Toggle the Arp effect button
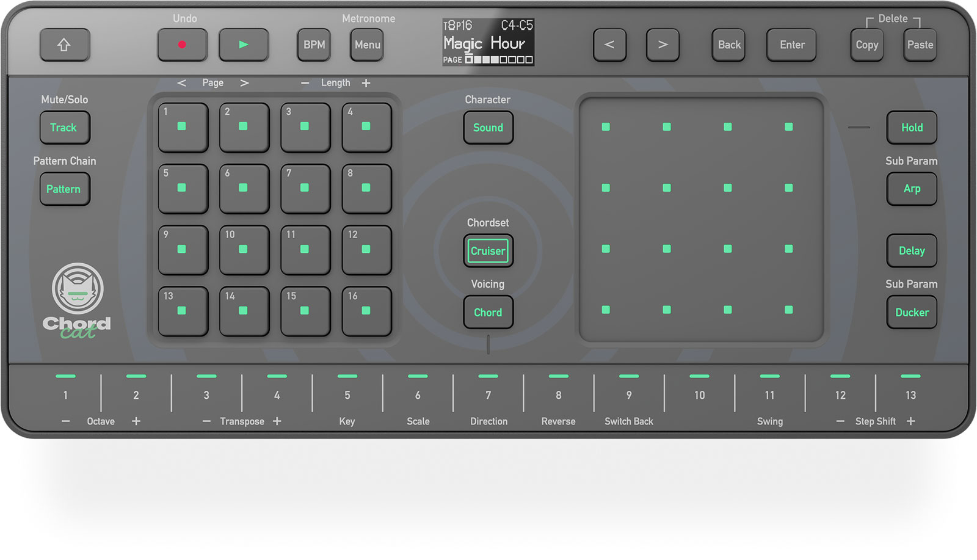Image resolution: width=977 pixels, height=560 pixels. [911, 189]
